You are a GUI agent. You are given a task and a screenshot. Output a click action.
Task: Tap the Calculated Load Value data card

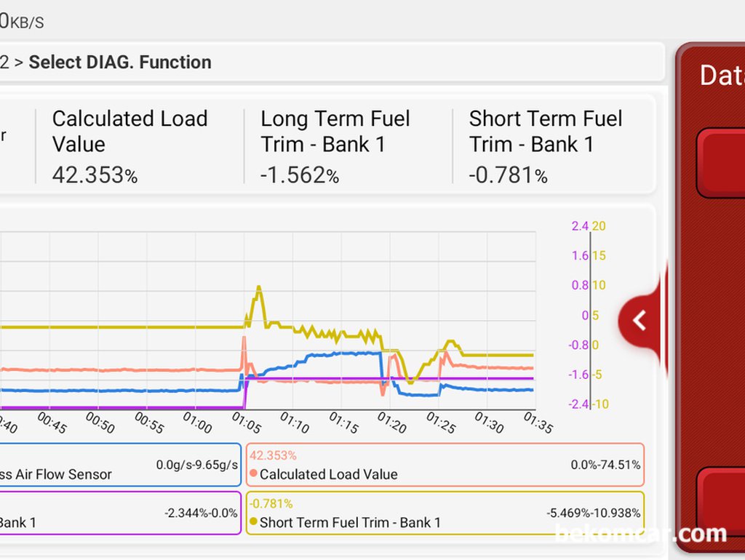140,146
